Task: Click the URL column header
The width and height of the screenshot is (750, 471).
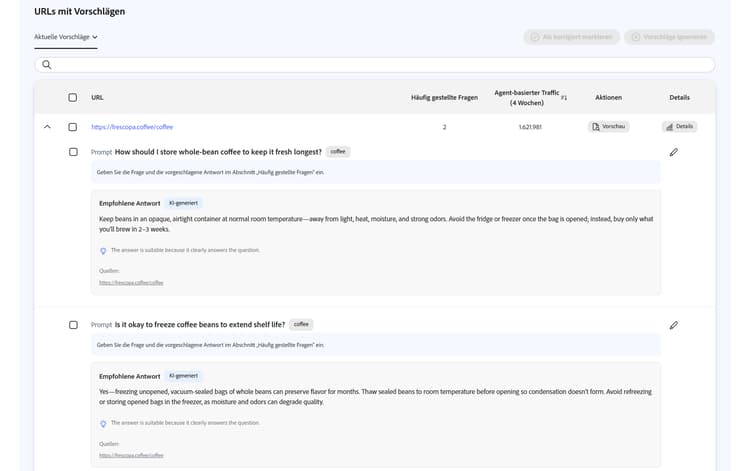Action: [97, 98]
